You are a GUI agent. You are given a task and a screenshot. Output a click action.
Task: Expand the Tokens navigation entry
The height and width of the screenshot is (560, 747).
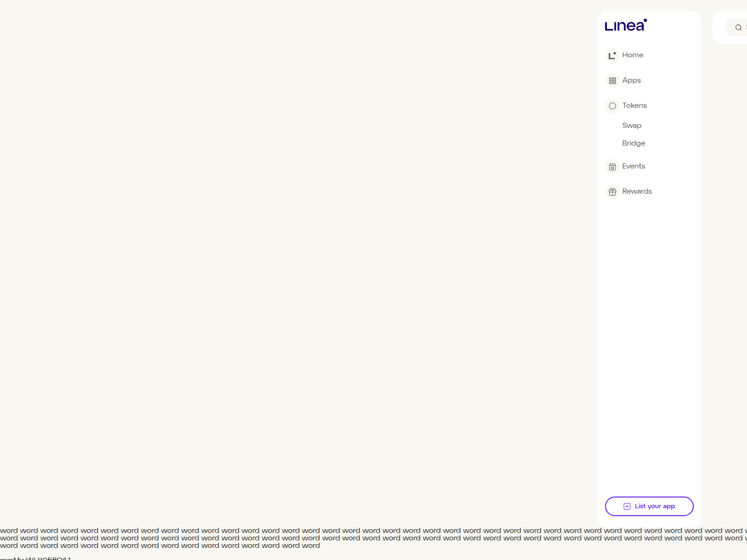[634, 105]
